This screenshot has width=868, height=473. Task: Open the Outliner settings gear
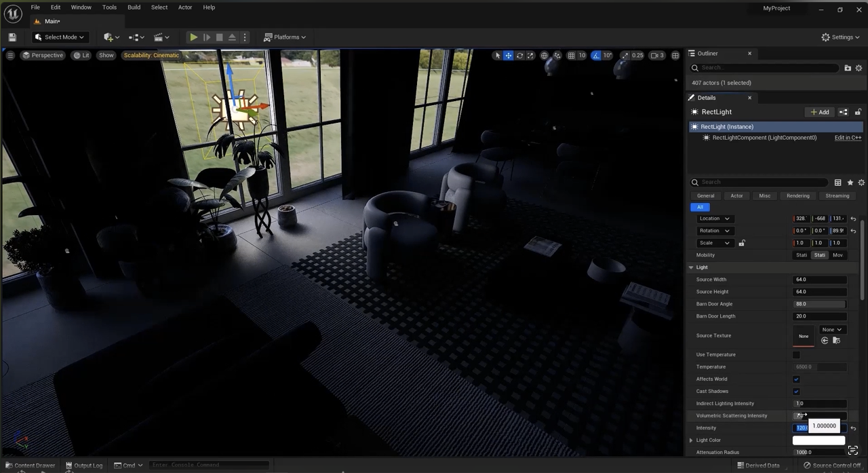point(859,68)
